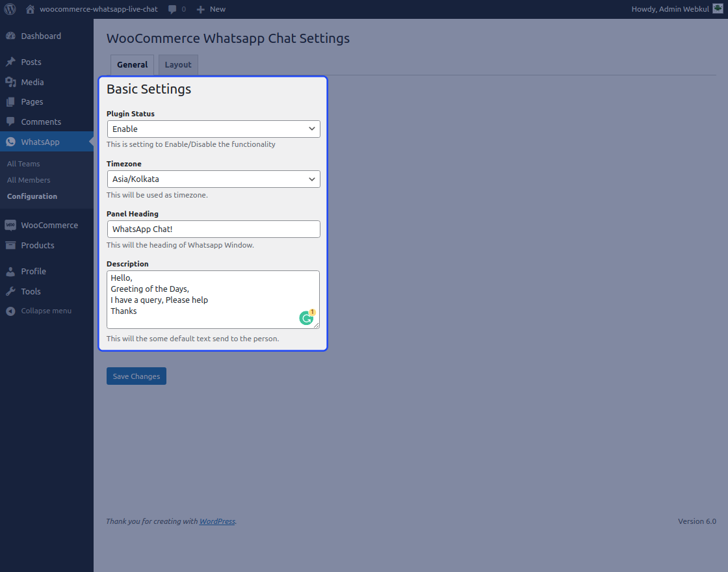Open the WordPress footer link
Viewport: 728px width, 572px height.
pyautogui.click(x=217, y=521)
